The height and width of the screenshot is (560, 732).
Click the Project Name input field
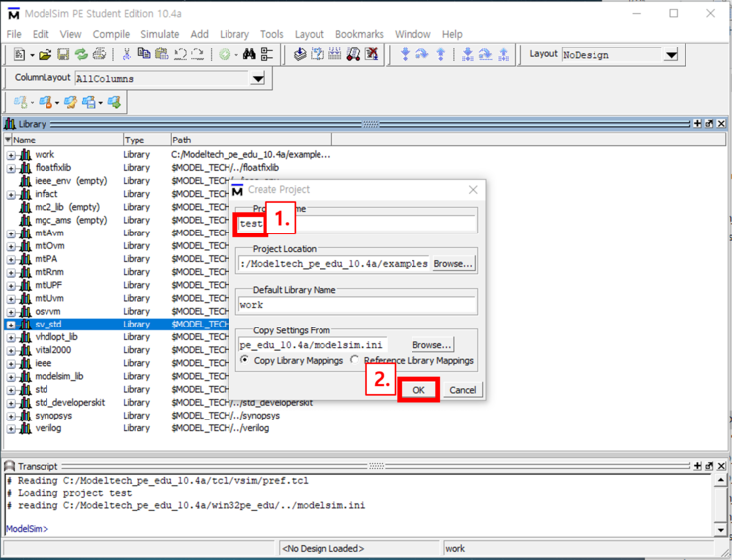click(x=357, y=224)
